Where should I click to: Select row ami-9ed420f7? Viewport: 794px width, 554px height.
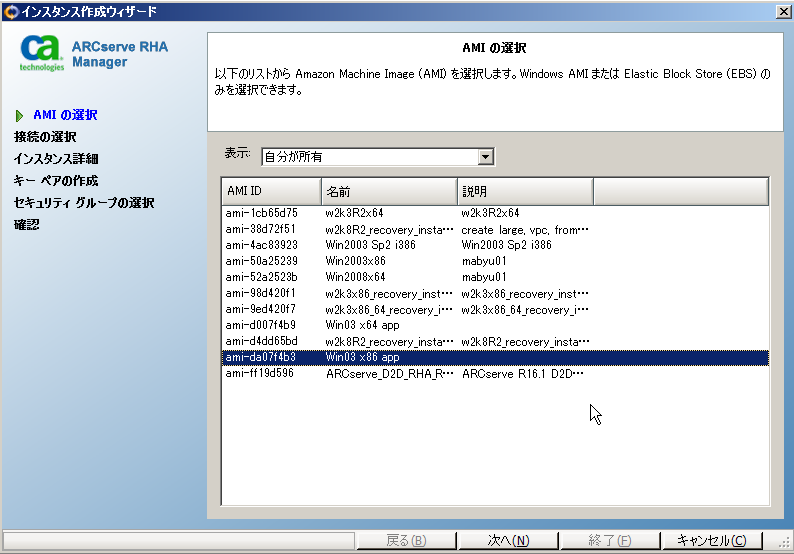(x=495, y=309)
